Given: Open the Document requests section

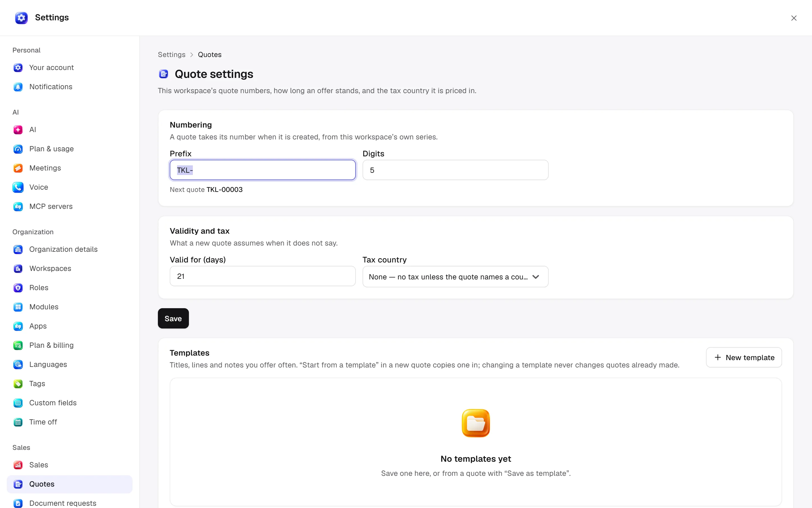Looking at the screenshot, I should 69,503.
